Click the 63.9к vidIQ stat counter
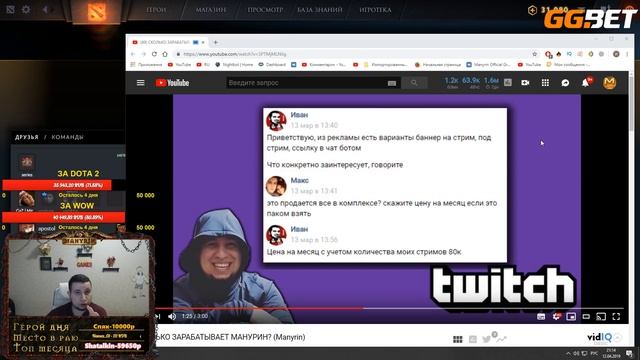This screenshot has width=640, height=360. 471,82
